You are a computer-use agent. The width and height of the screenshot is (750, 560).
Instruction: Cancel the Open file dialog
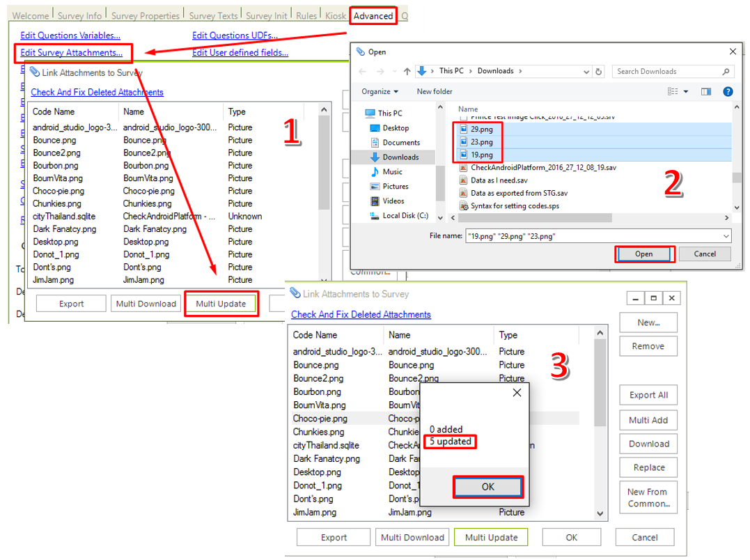[x=705, y=254]
